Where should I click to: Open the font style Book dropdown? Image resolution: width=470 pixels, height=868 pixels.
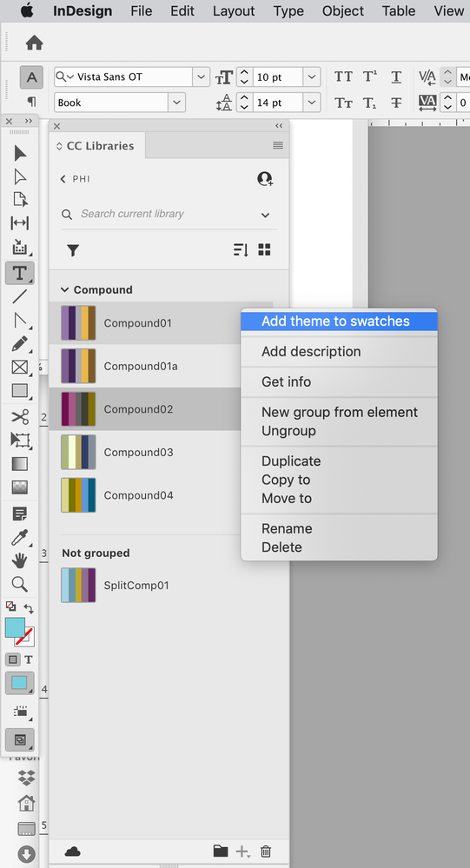coord(176,103)
